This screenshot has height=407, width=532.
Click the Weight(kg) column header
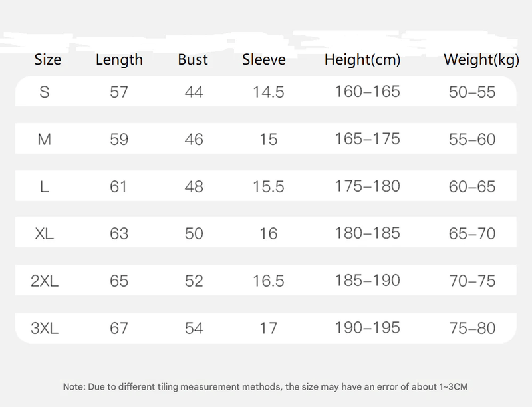[481, 60]
